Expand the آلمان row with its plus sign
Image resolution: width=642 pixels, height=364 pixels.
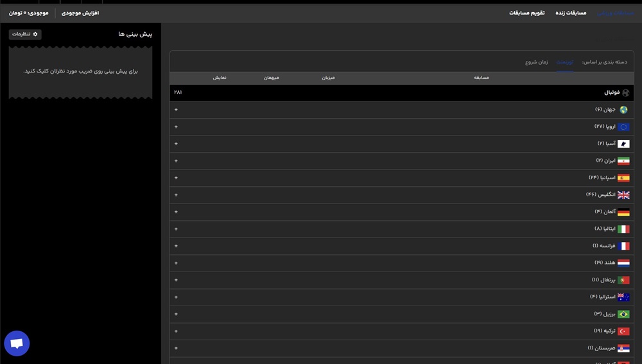click(176, 212)
